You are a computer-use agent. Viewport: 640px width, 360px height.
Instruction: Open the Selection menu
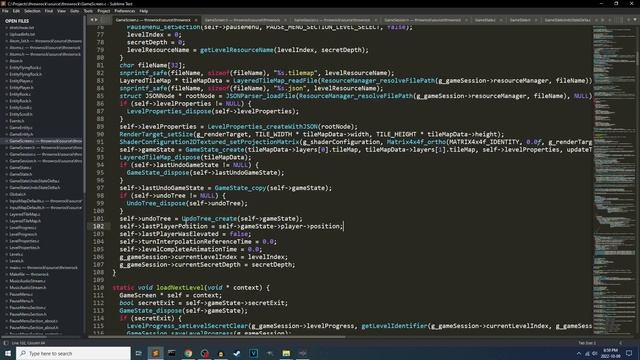[x=32, y=11]
